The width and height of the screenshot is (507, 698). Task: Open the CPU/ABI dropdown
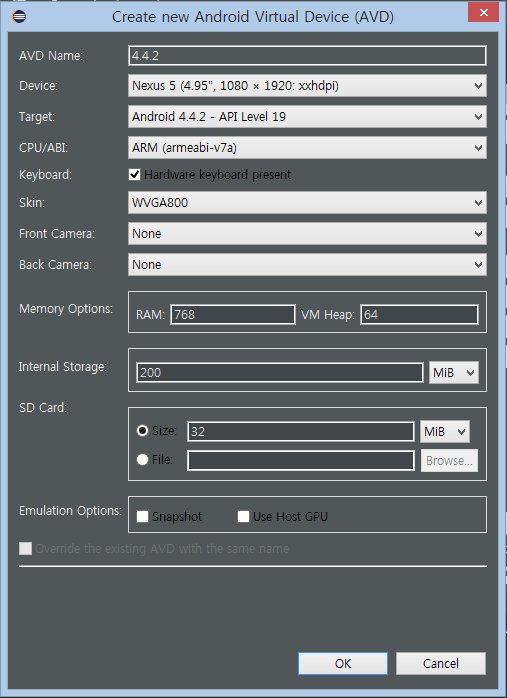[x=307, y=147]
